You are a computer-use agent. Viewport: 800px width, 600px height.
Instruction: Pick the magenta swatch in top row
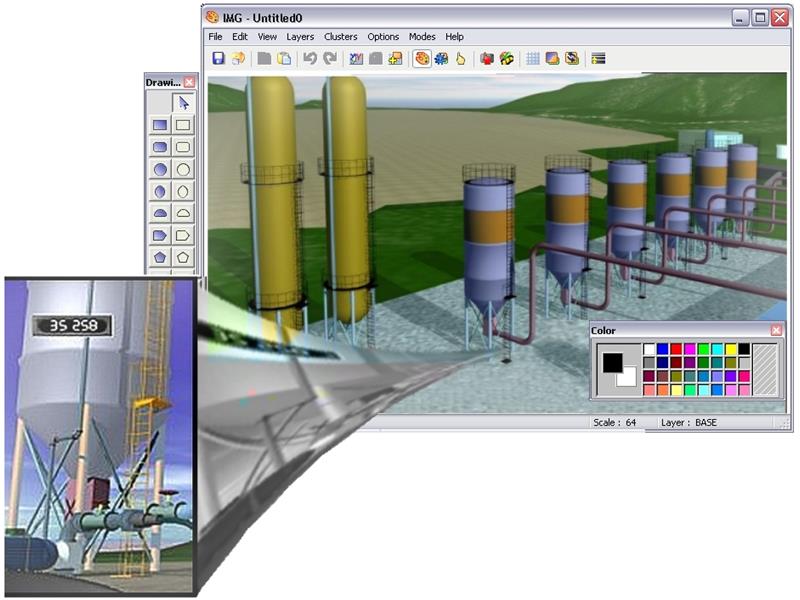[690, 349]
